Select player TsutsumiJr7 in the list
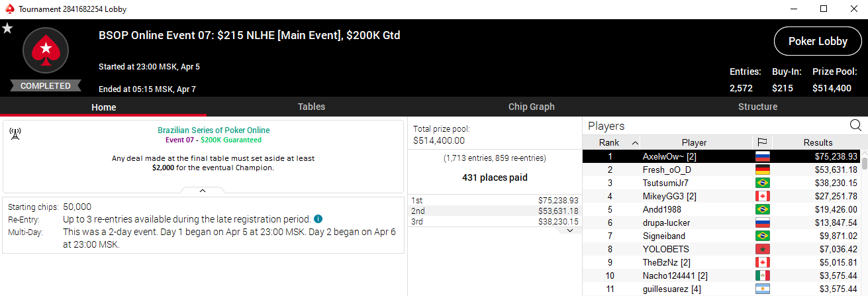The height and width of the screenshot is (296, 868). [x=665, y=183]
